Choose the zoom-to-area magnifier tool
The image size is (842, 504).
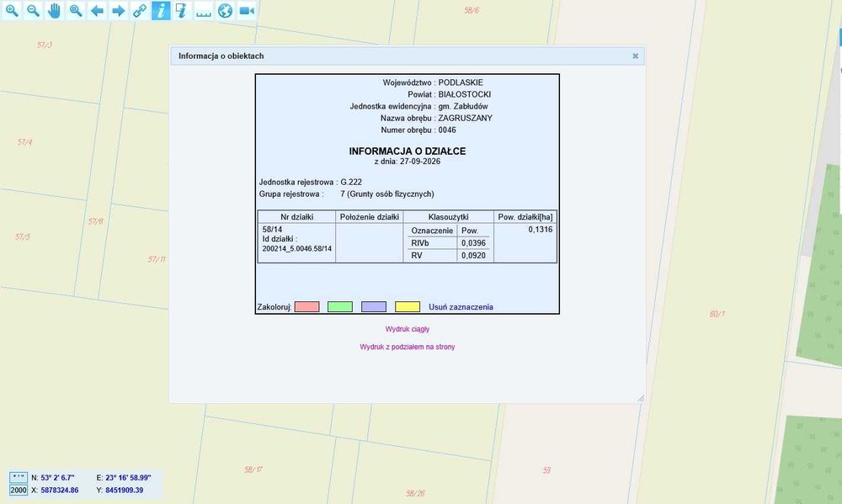click(x=76, y=11)
